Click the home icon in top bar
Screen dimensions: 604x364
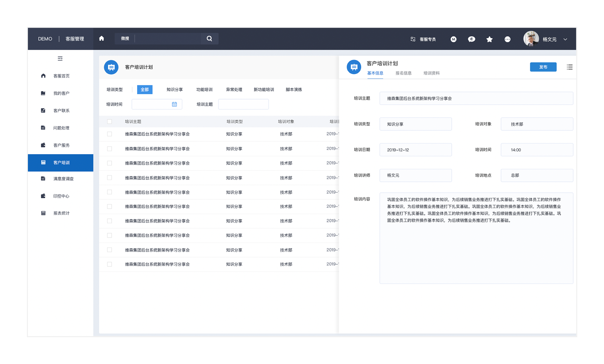[102, 39]
